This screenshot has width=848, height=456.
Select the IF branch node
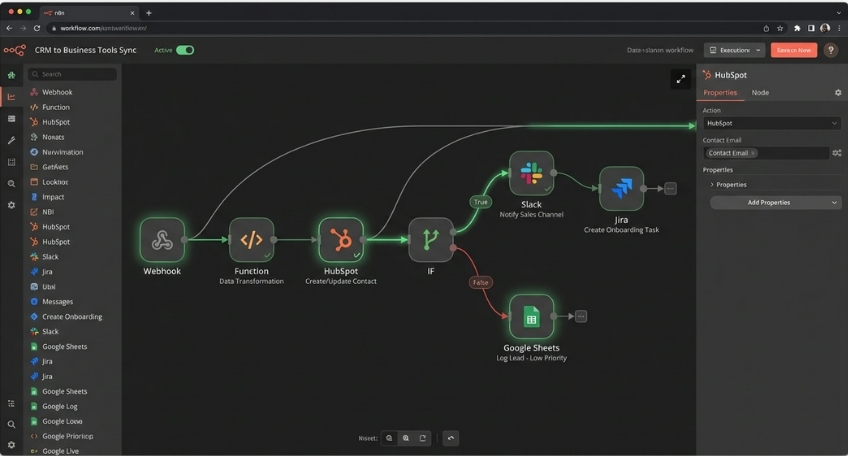(431, 240)
